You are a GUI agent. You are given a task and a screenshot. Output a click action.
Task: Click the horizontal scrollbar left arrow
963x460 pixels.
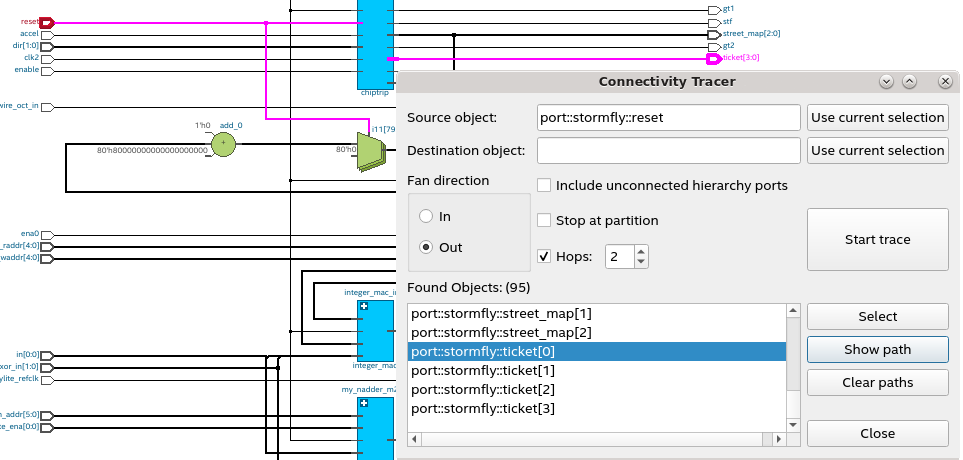point(415,439)
